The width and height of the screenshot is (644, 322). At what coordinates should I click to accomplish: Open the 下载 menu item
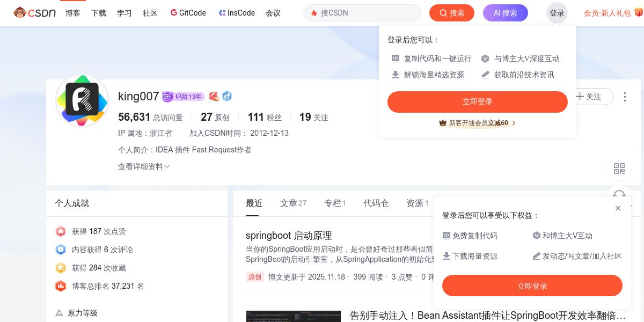(x=99, y=13)
